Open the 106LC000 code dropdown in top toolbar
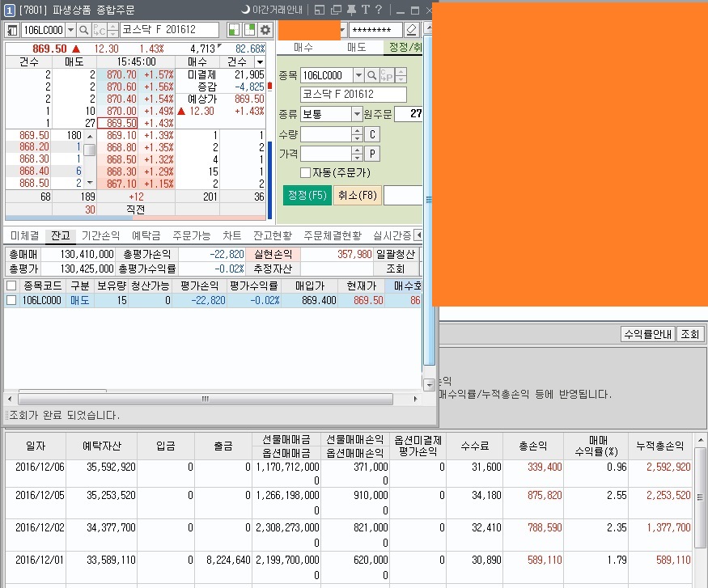 pyautogui.click(x=70, y=30)
